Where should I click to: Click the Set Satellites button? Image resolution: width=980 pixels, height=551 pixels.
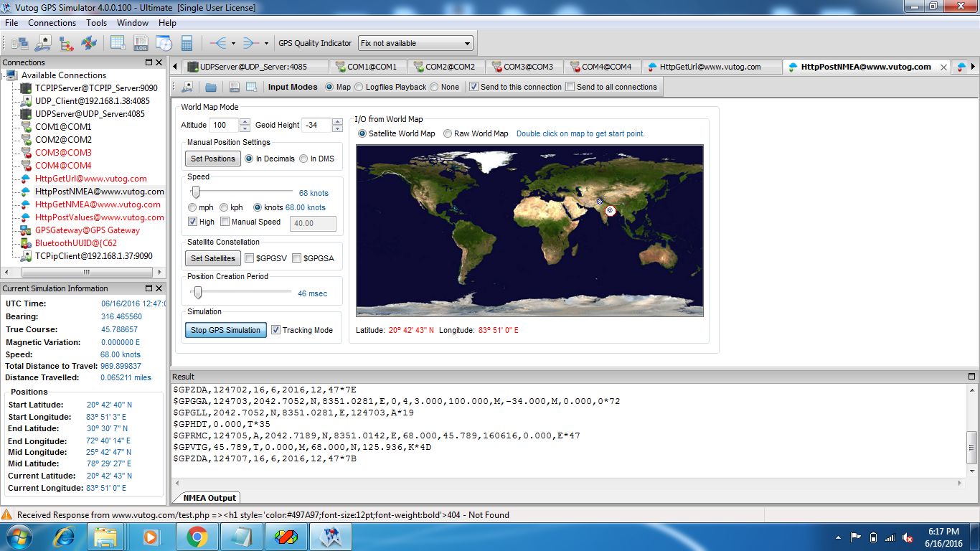point(212,258)
